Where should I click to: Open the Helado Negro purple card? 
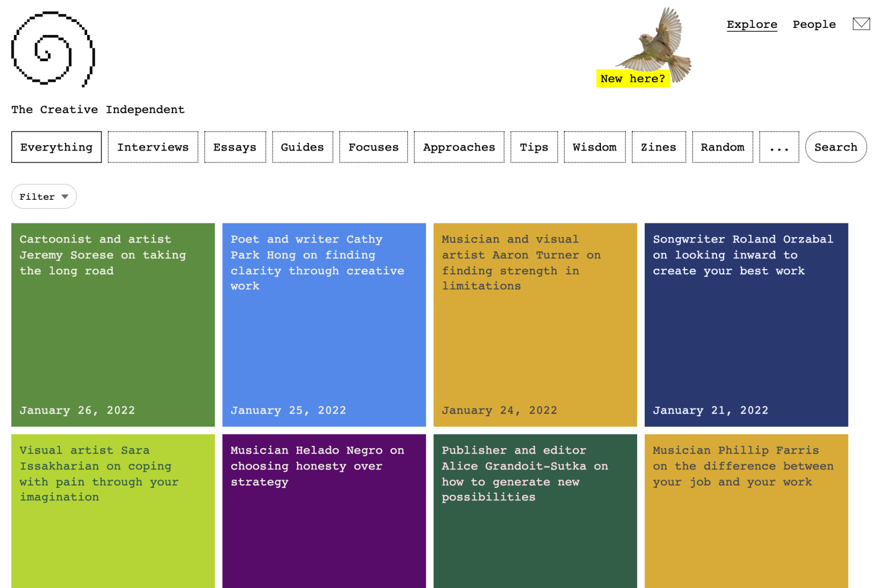click(x=324, y=510)
